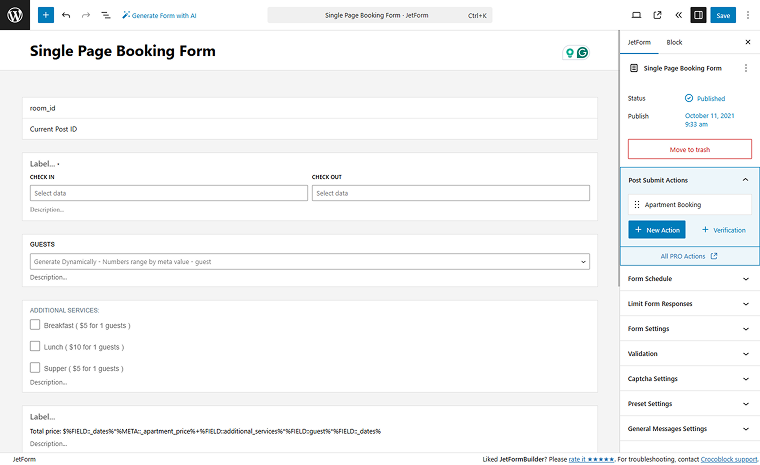The image size is (760, 465).
Task: Open the rate it five stars link
Action: [591, 459]
